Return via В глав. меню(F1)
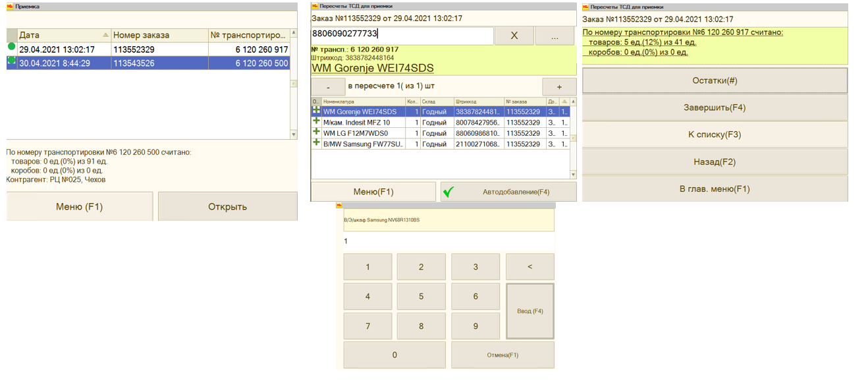The height and width of the screenshot is (387, 868). 715,189
